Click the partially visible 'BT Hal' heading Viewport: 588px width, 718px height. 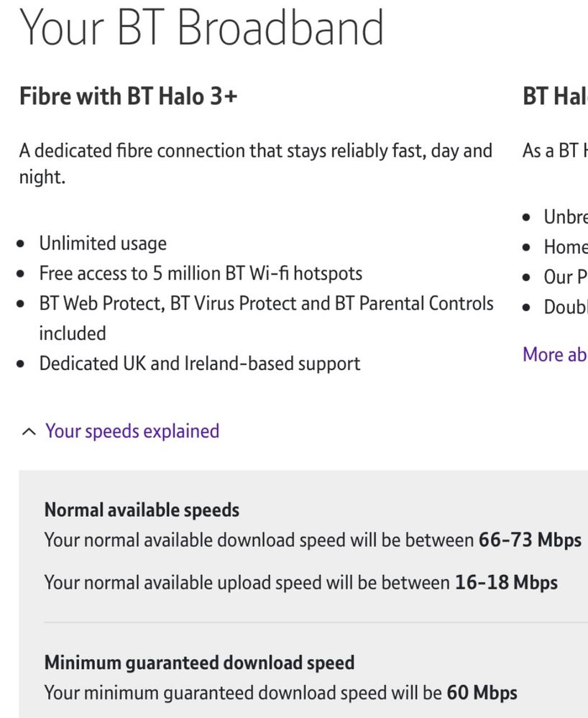[x=554, y=96]
